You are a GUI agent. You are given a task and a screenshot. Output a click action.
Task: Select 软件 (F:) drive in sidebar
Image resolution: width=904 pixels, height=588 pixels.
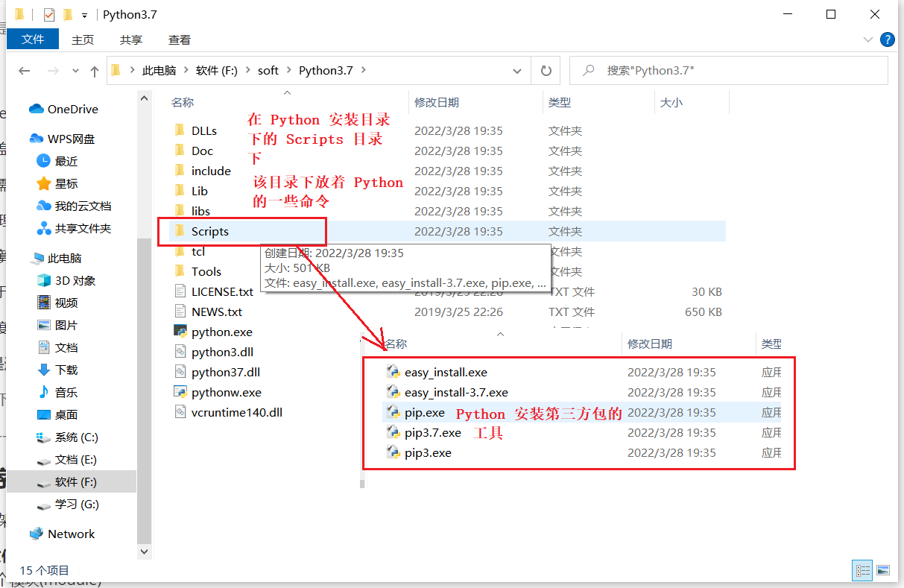coord(75,481)
